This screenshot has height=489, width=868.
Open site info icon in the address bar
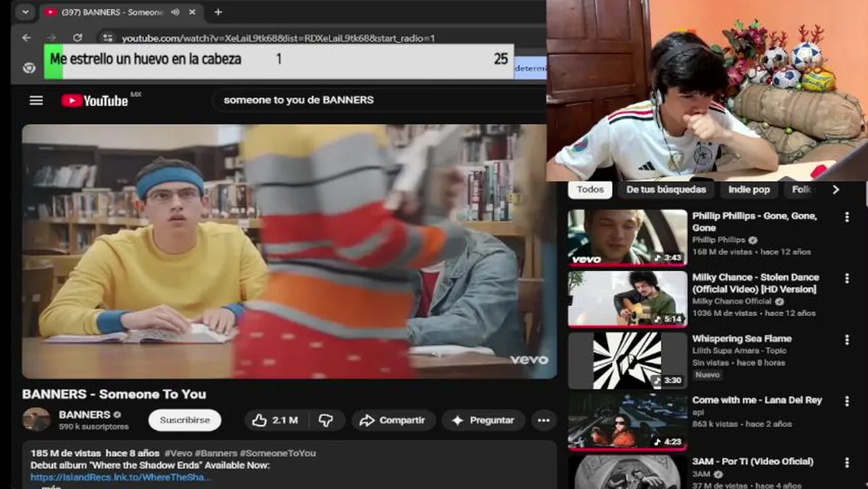tap(107, 38)
